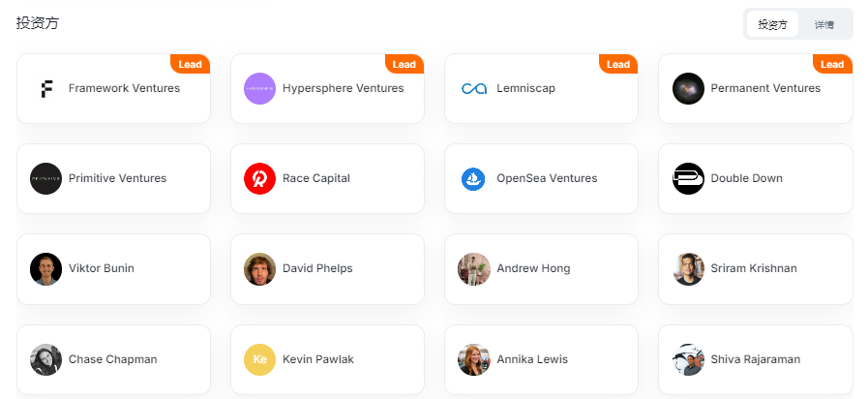Click the Kevin Pawlak name text
The image size is (868, 399).
tap(318, 360)
